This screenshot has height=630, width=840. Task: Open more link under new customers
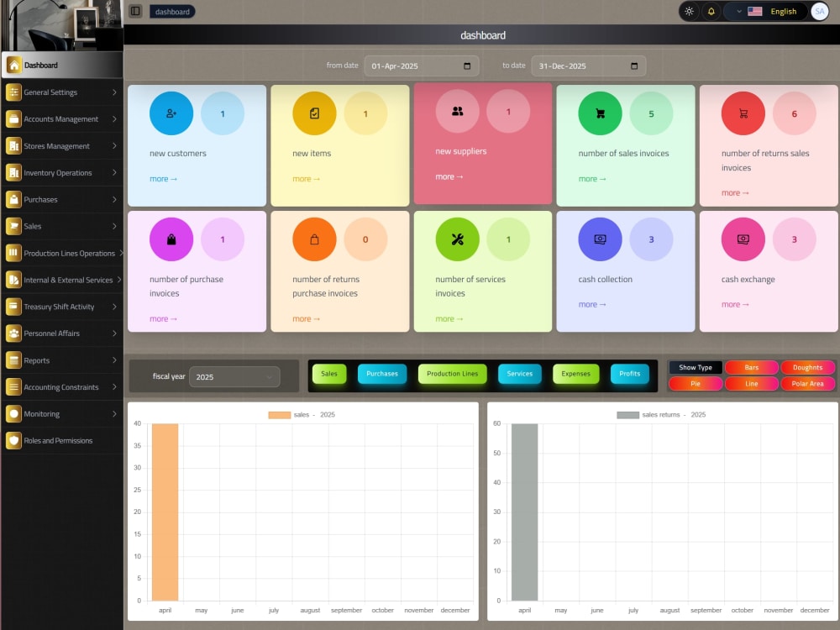coord(164,179)
